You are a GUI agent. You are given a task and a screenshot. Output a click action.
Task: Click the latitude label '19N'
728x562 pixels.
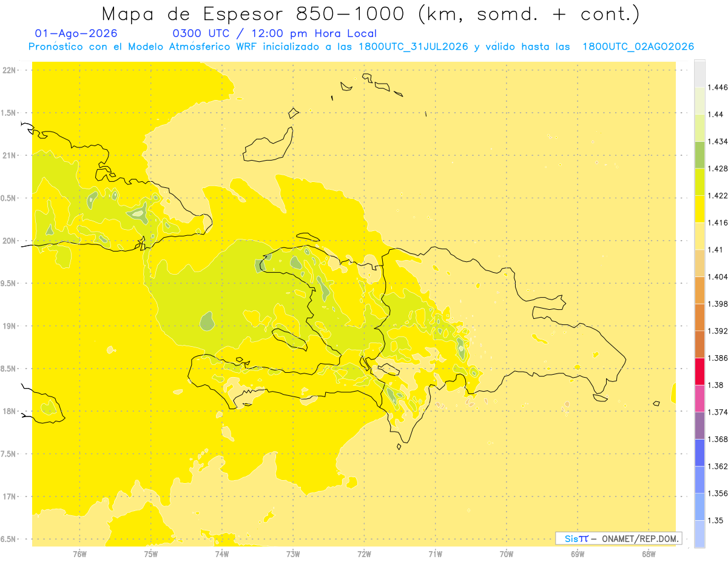point(9,326)
